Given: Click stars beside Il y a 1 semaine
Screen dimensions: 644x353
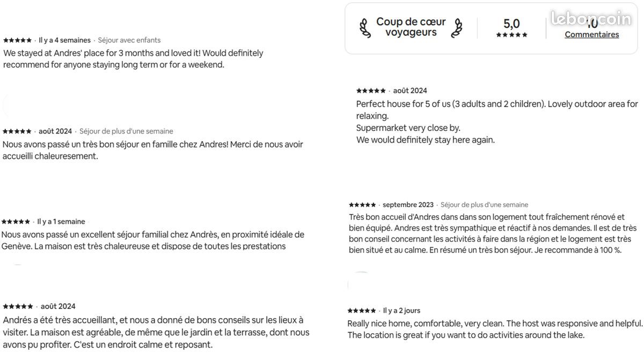Looking at the screenshot, I should coord(16,222).
